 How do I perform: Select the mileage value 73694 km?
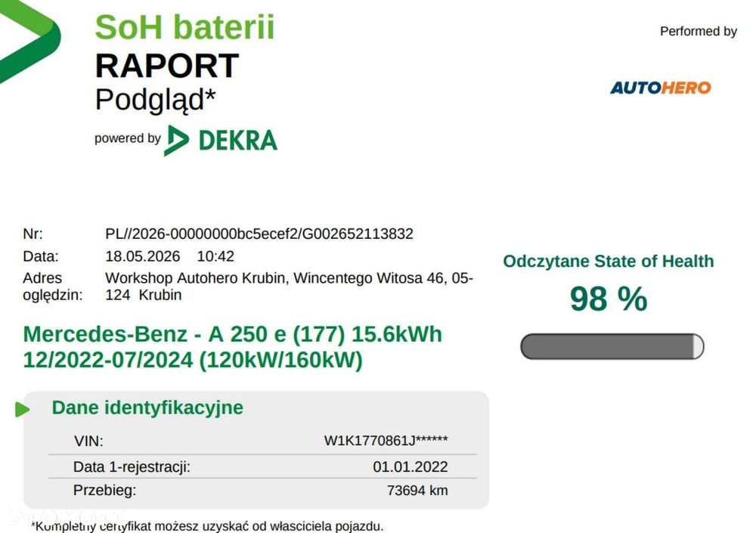(x=417, y=491)
